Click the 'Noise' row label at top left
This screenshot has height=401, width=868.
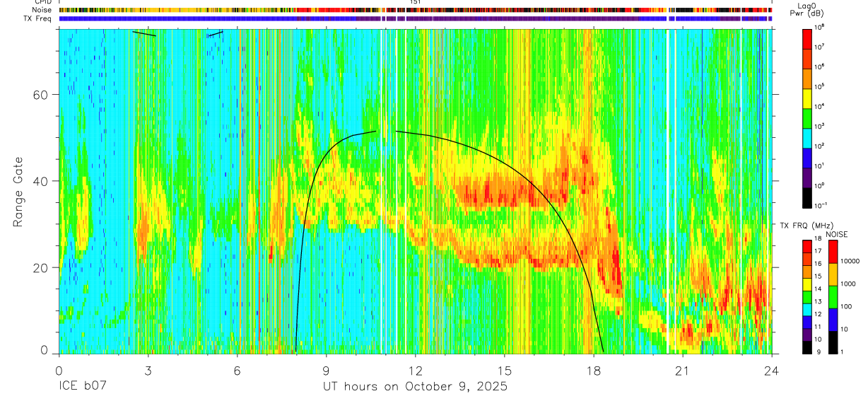click(x=43, y=11)
